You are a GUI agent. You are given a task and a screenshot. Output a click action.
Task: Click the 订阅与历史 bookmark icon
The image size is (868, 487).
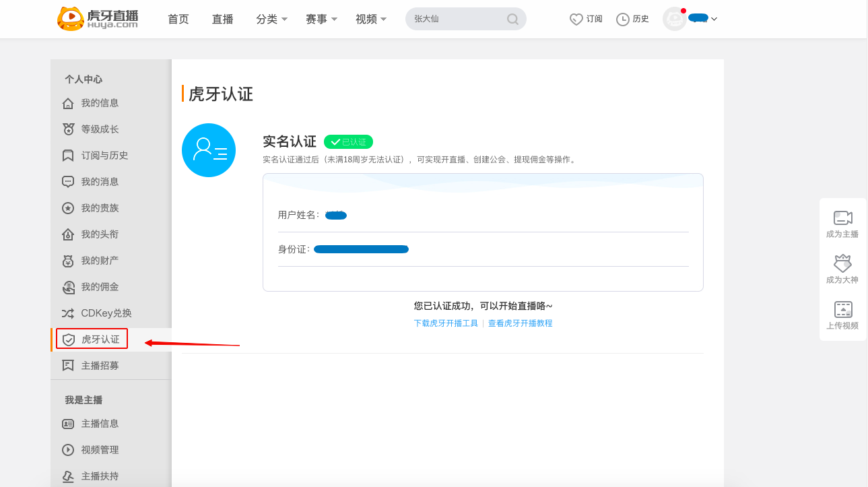pos(68,156)
